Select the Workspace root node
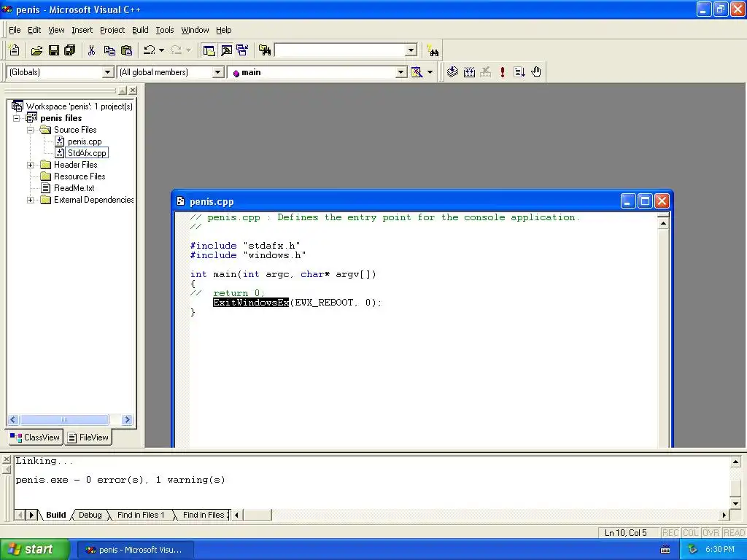 tap(79, 106)
